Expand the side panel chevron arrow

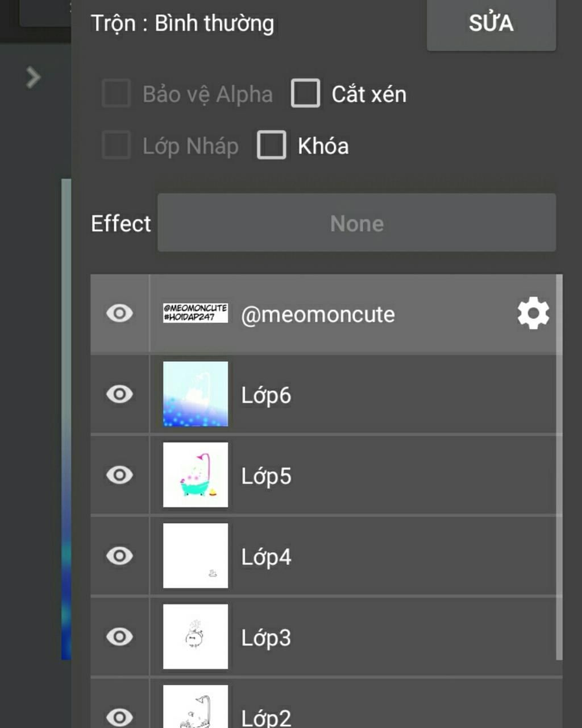pos(33,77)
